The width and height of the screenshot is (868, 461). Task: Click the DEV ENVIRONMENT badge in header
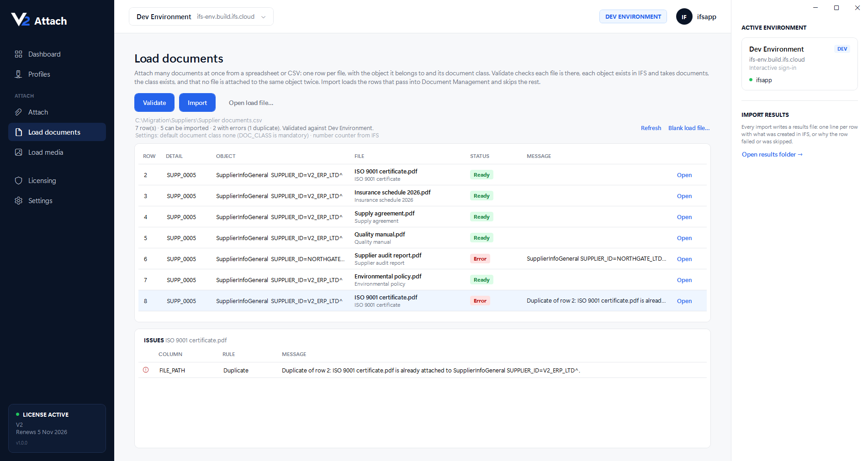pos(633,17)
